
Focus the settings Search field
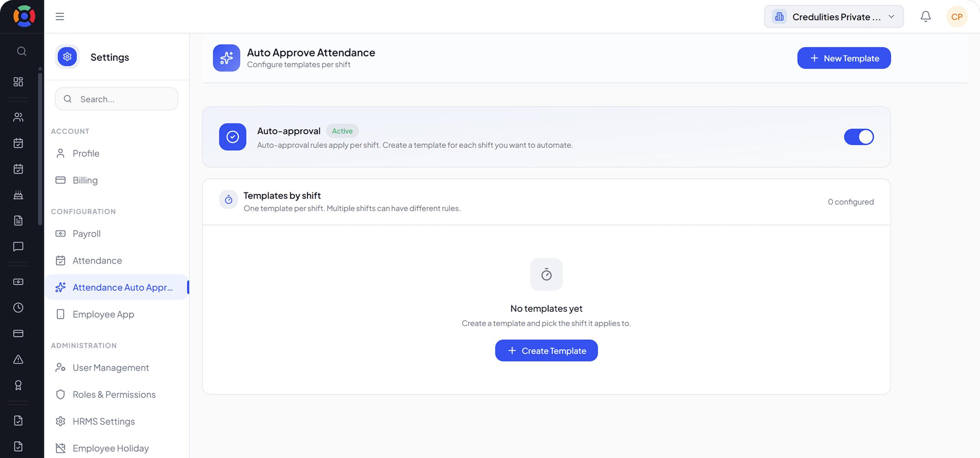click(117, 99)
